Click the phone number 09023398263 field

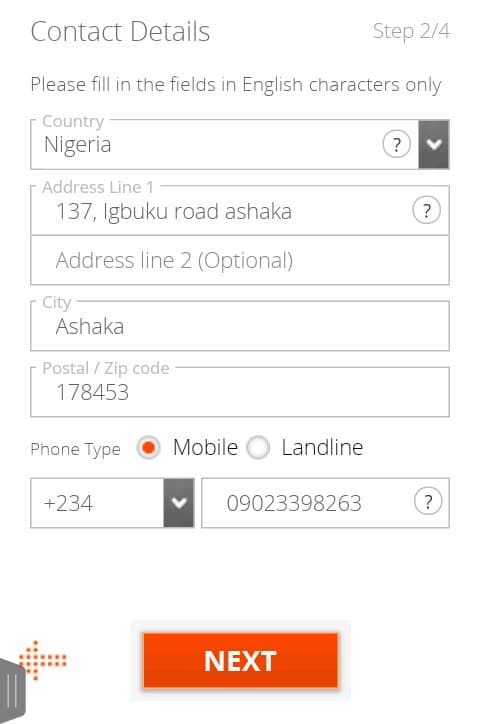pos(325,503)
